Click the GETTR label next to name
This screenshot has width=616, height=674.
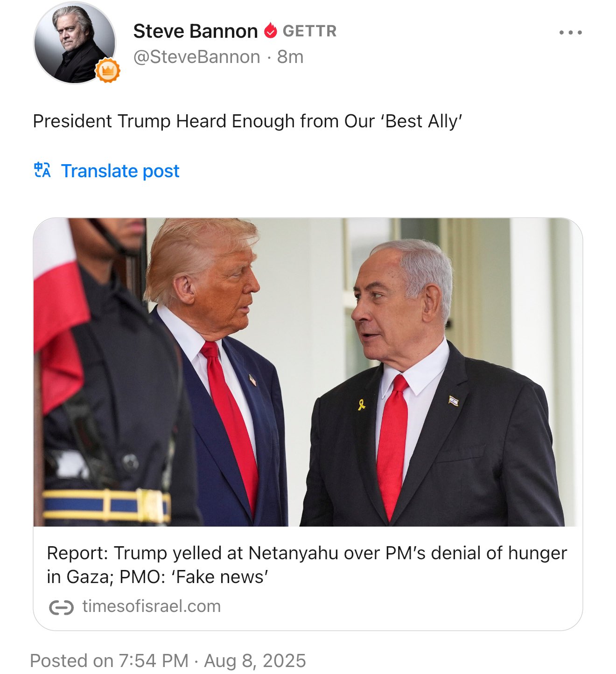point(309,31)
